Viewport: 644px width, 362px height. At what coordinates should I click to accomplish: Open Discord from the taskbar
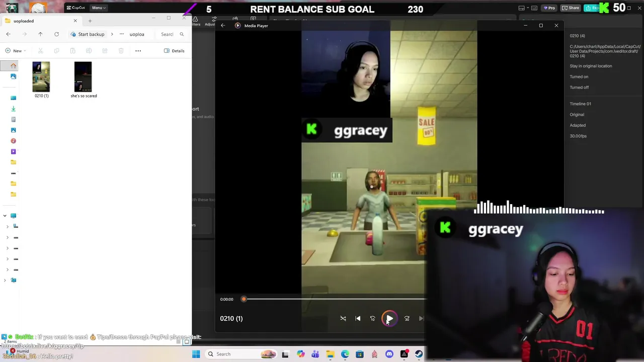click(389, 354)
